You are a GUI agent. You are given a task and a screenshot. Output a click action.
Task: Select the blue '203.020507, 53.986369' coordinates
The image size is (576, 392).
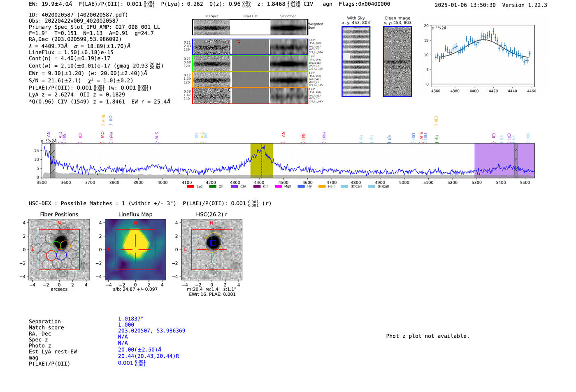pos(152,331)
